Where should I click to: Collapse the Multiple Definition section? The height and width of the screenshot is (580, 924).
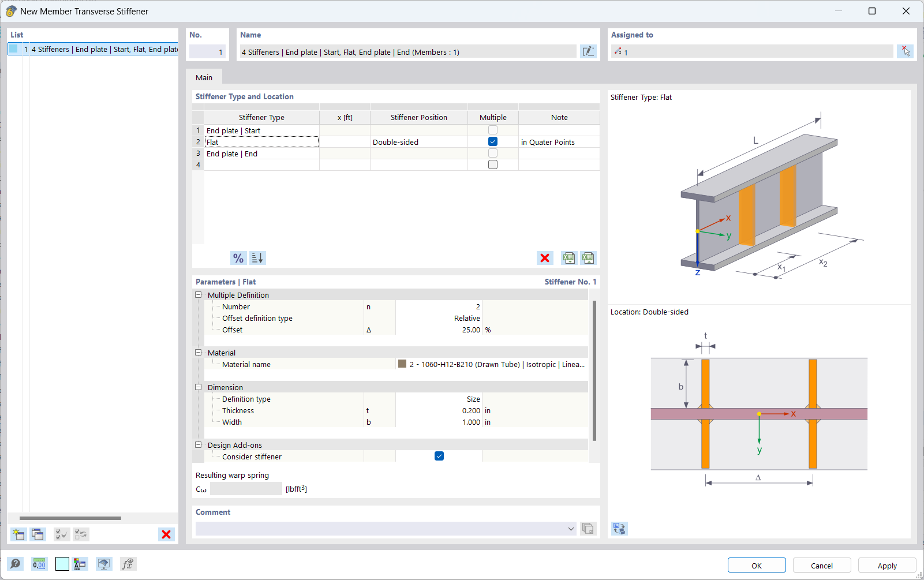199,295
